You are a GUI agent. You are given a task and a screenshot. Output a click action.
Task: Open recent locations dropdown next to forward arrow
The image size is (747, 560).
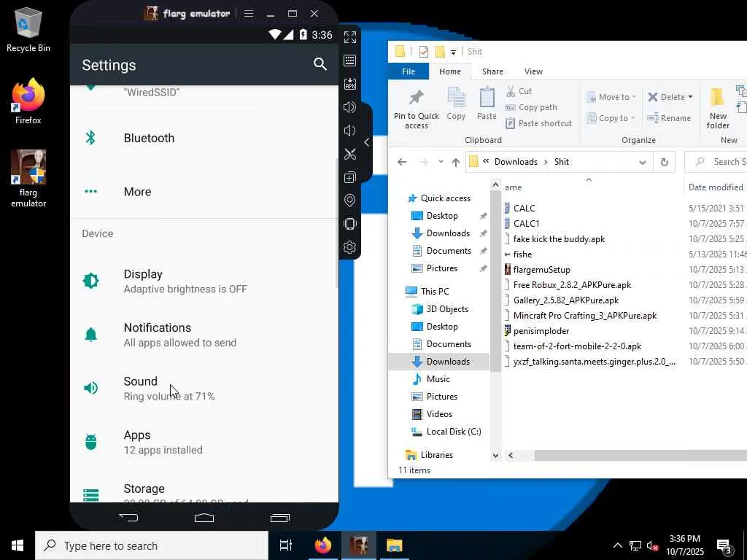[x=441, y=162]
